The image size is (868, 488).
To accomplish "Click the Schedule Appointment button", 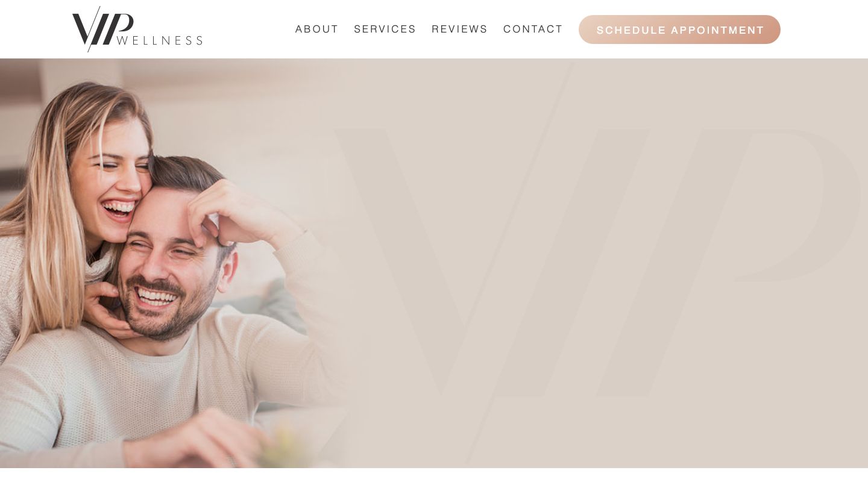I will click(679, 30).
